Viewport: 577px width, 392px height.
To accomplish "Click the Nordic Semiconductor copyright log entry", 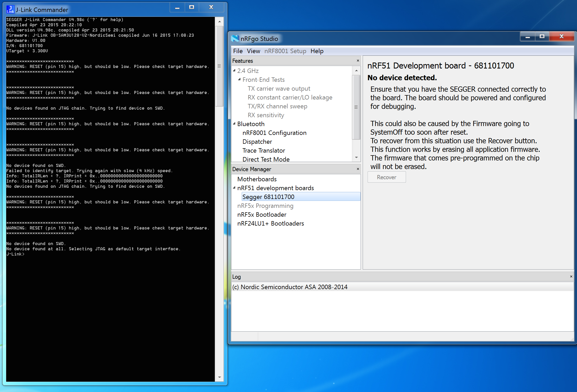I will click(x=402, y=287).
